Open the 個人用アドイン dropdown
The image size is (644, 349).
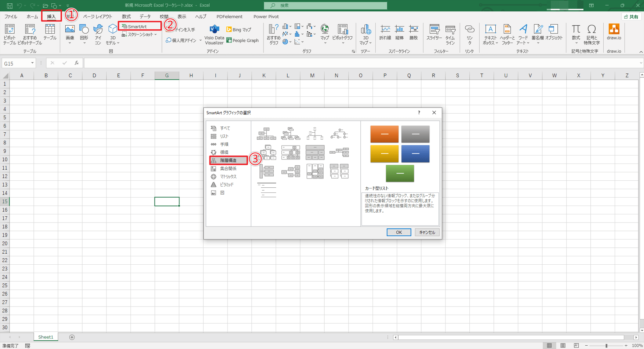click(183, 40)
